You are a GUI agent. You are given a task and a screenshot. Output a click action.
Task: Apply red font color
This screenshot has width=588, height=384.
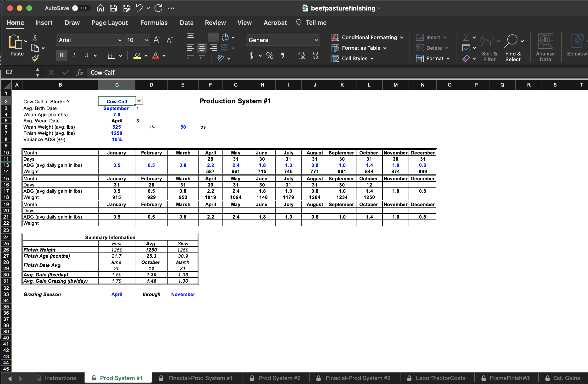(x=155, y=55)
